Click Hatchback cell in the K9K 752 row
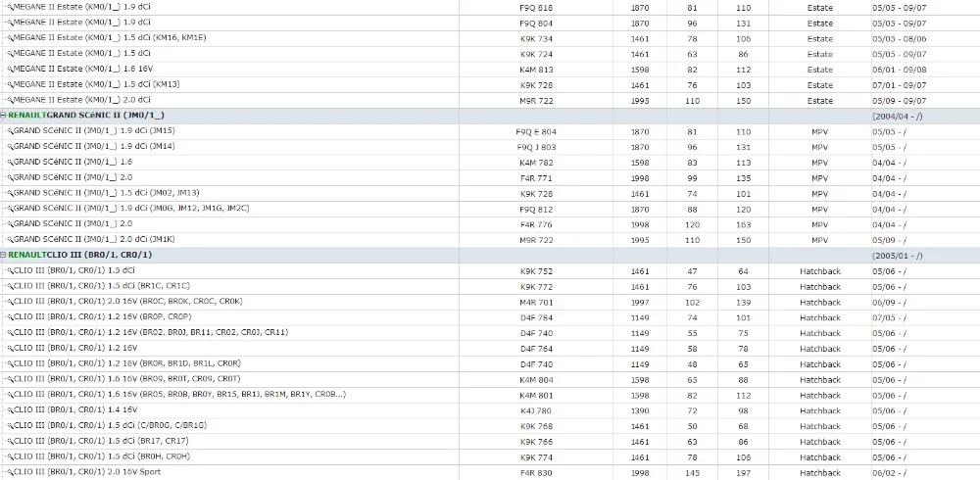 pos(820,272)
